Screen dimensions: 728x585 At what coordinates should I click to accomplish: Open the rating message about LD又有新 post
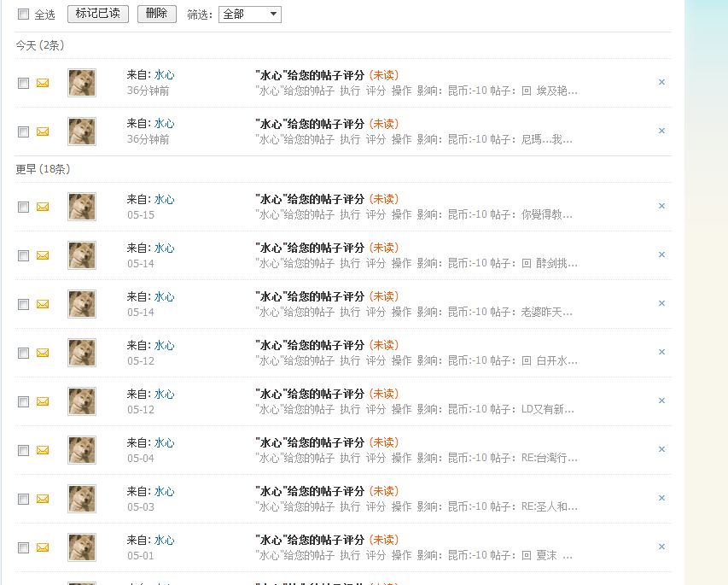pyautogui.click(x=328, y=394)
